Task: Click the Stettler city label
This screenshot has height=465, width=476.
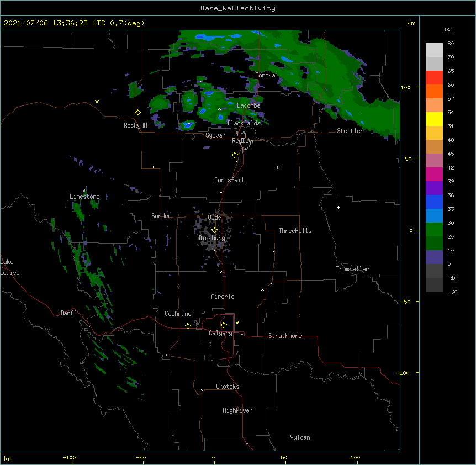Action: click(x=350, y=131)
